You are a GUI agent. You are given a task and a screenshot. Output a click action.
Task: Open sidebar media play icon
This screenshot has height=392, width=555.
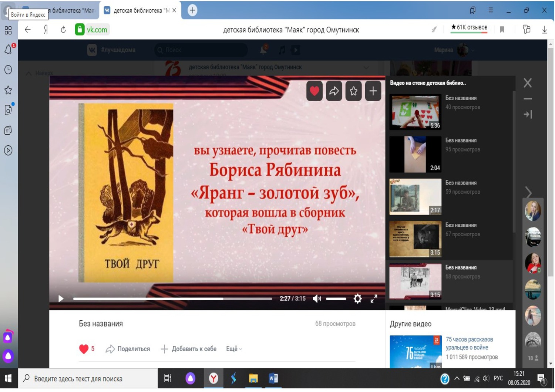point(8,150)
